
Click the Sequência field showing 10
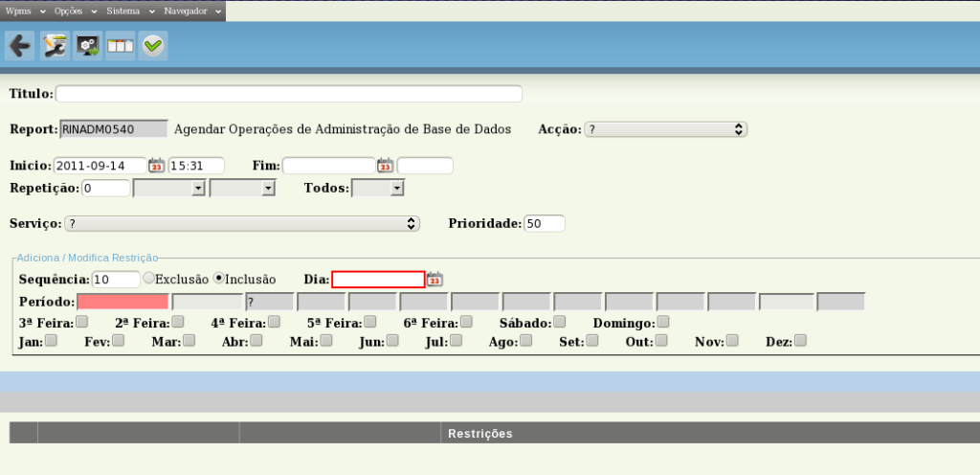[116, 280]
